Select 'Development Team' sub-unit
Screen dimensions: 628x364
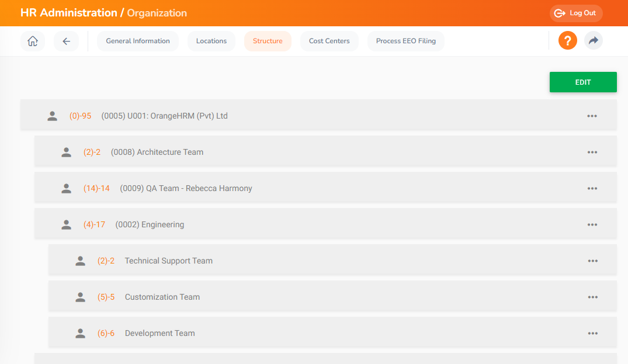click(x=160, y=334)
